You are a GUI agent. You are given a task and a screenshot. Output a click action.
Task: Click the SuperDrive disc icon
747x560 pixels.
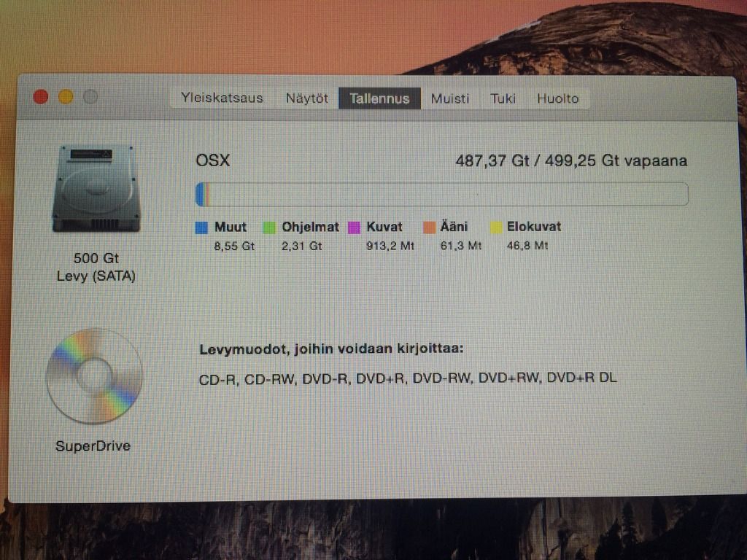94,376
